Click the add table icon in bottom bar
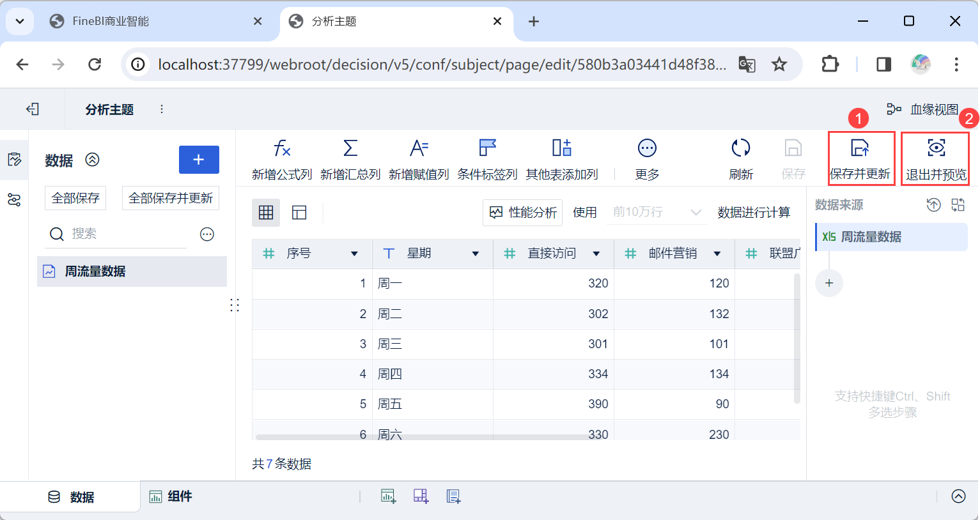 tap(454, 496)
